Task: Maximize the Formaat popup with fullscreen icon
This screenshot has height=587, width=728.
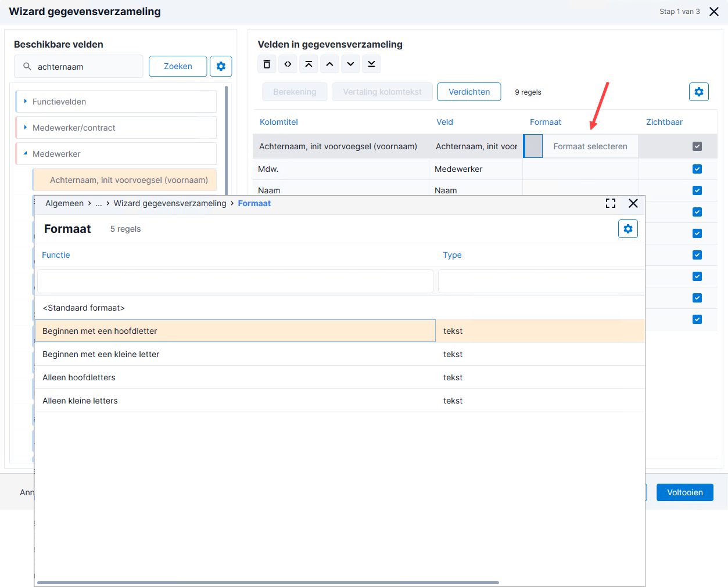Action: (x=611, y=203)
